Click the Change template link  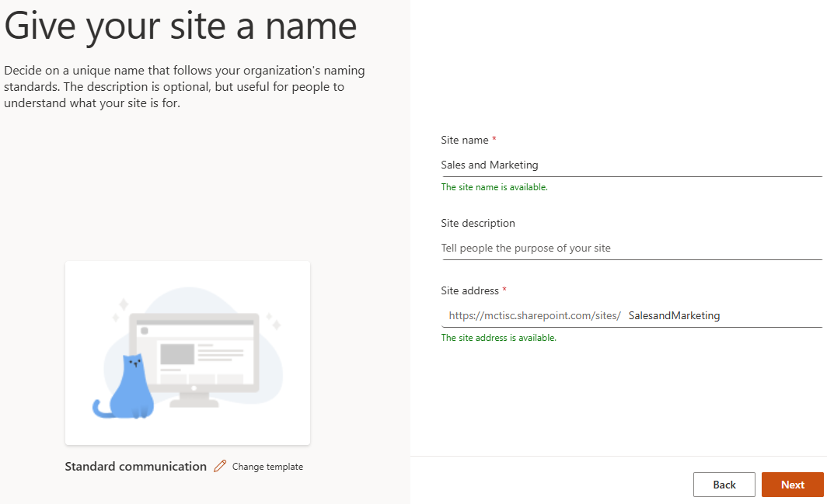point(267,467)
